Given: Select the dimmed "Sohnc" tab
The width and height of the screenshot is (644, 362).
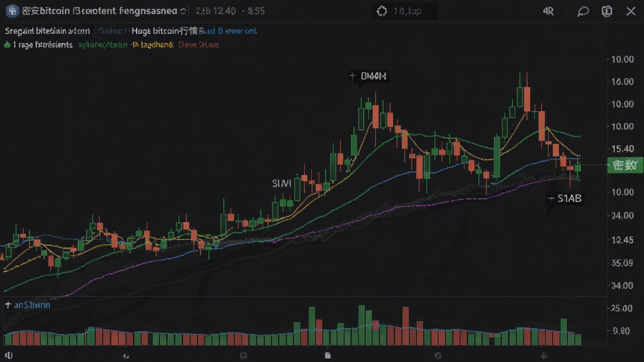Looking at the screenshot, I should pos(111,31).
